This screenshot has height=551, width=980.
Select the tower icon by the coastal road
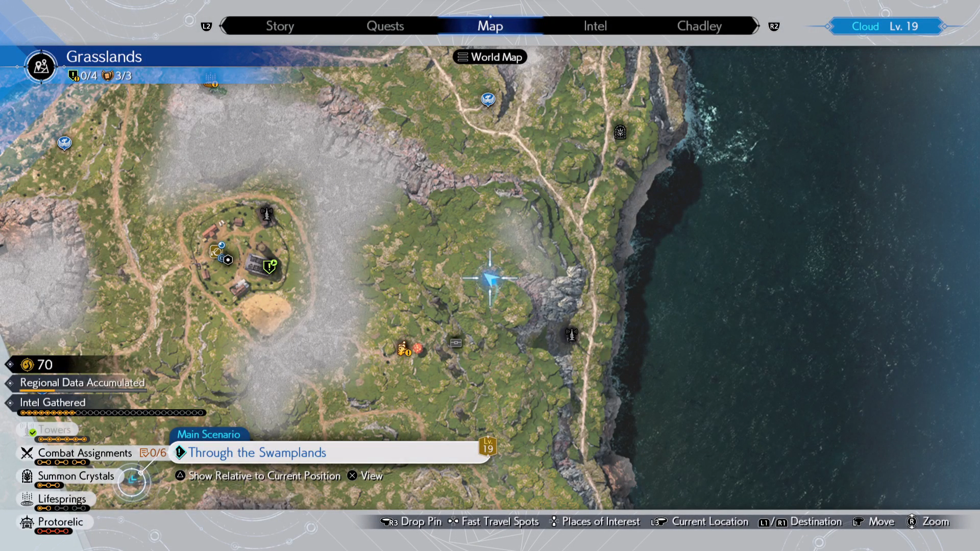572,335
